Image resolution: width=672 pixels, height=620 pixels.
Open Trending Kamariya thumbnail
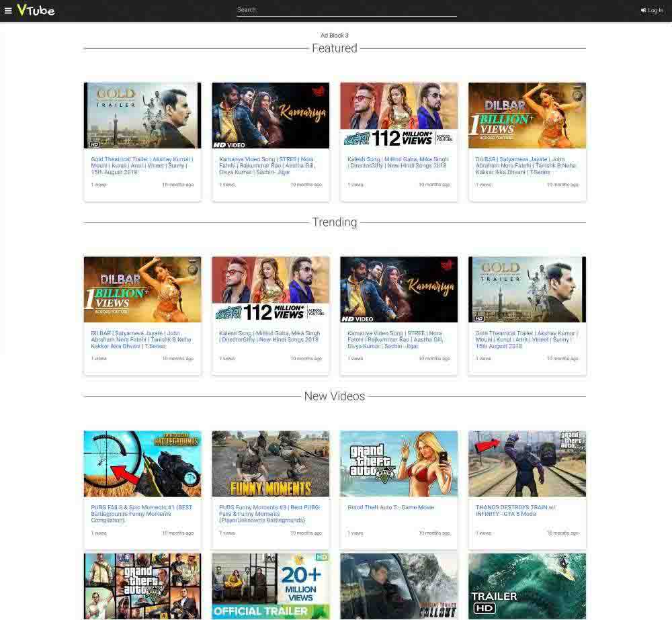(398, 290)
